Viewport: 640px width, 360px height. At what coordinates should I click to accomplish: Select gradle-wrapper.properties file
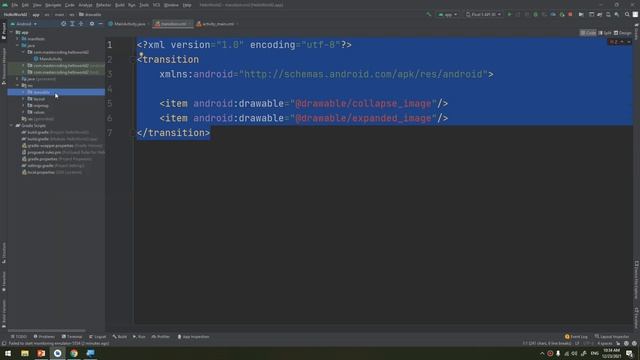(x=50, y=146)
